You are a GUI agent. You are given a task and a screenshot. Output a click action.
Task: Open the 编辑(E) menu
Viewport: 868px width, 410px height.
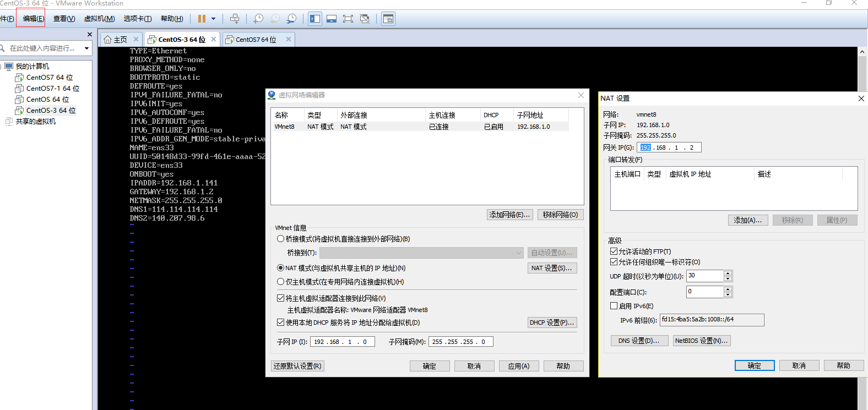tap(33, 19)
